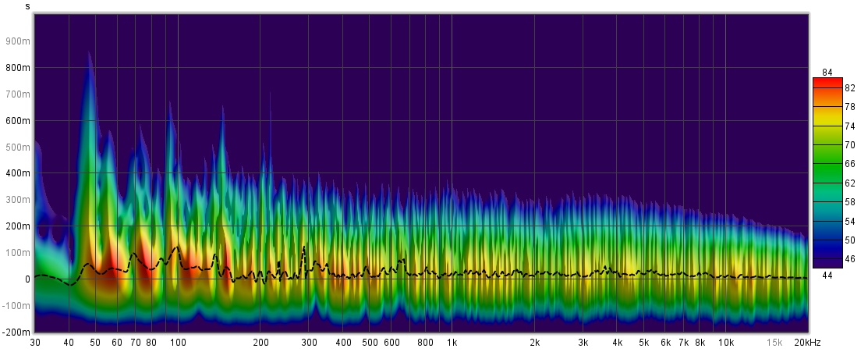Viewport: 868px width, 352px height.
Task: Click the dashed curve's spike near 300 Hz
Action: [303, 247]
